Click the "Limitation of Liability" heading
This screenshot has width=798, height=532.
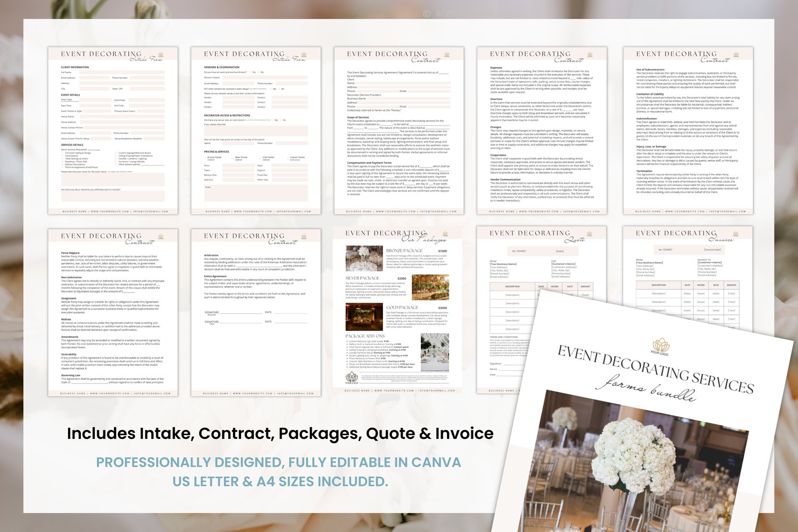(x=650, y=94)
